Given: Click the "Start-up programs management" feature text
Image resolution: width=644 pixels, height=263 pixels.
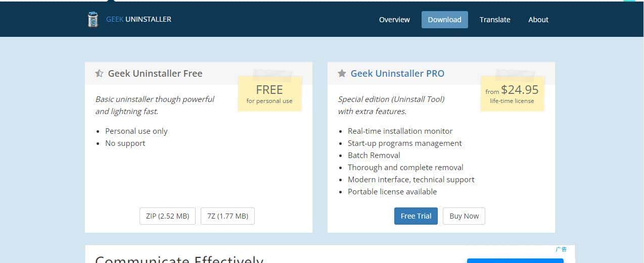Looking at the screenshot, I should (x=405, y=143).
